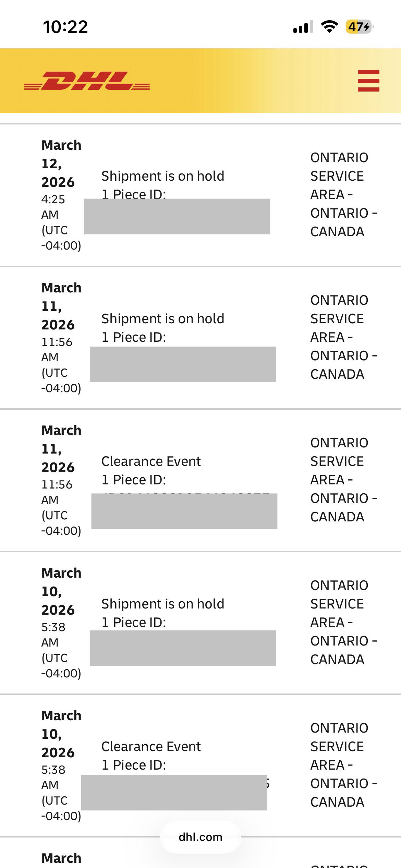Viewport: 401px width, 868px height.
Task: Select March 12 'Shipment is on hold' status
Action: (x=162, y=176)
